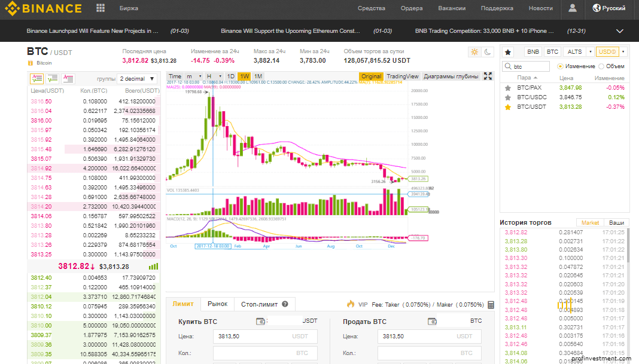The image size is (639, 364).
Task: Open the 2 decimal grouping dropdown
Action: 138,78
